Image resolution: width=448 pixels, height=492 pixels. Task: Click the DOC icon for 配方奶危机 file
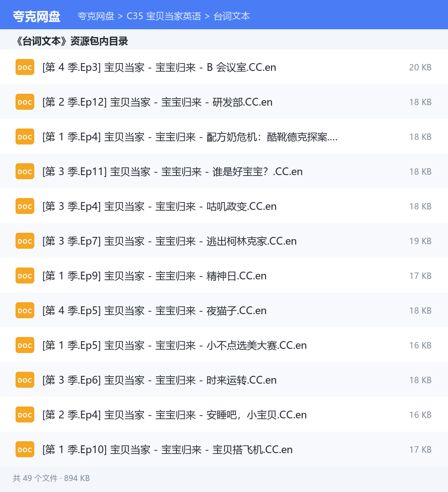point(25,137)
